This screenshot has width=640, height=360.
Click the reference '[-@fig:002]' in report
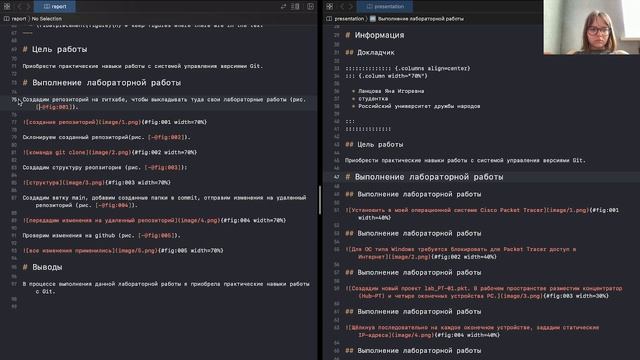pyautogui.click(x=166, y=137)
